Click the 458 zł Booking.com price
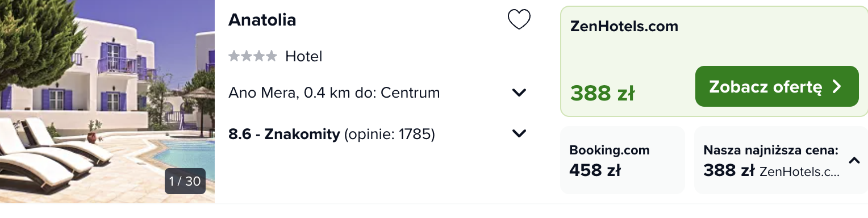Screen dimensions: 868x218 tap(595, 170)
